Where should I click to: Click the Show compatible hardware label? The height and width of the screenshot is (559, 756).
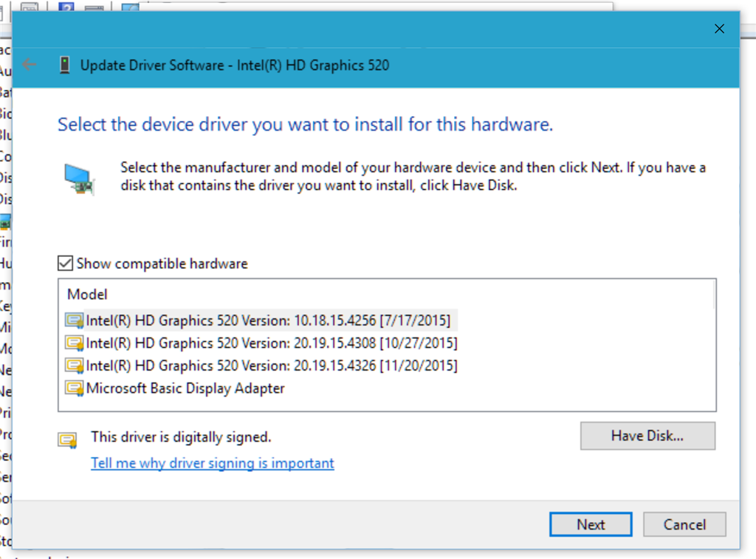click(x=162, y=264)
